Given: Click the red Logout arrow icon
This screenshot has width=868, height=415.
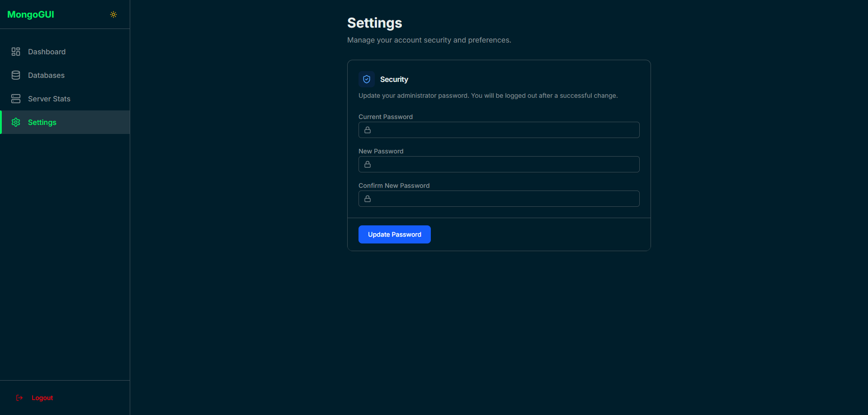Looking at the screenshot, I should point(19,398).
